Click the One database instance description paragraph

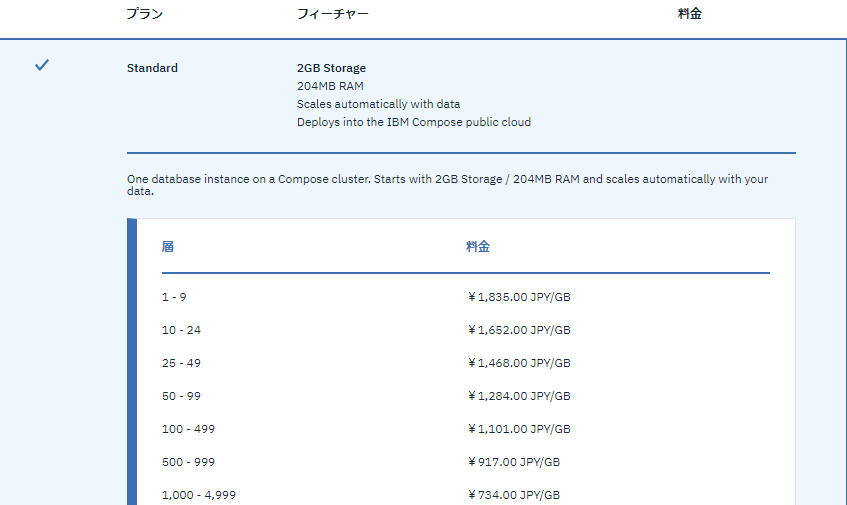point(447,185)
